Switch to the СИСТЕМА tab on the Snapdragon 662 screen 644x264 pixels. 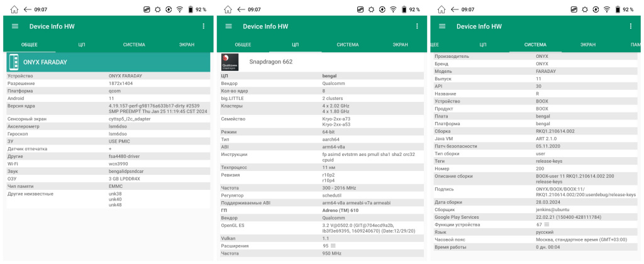click(348, 45)
